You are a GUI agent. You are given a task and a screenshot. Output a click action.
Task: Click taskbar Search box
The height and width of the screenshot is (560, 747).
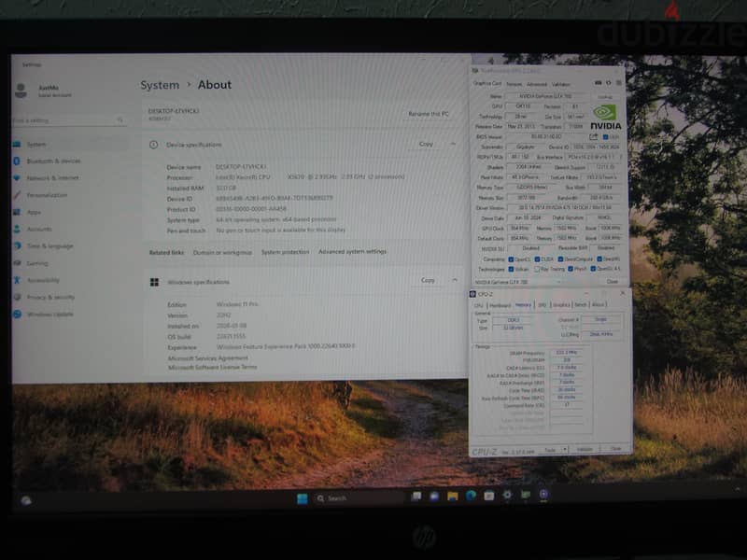pos(359,498)
